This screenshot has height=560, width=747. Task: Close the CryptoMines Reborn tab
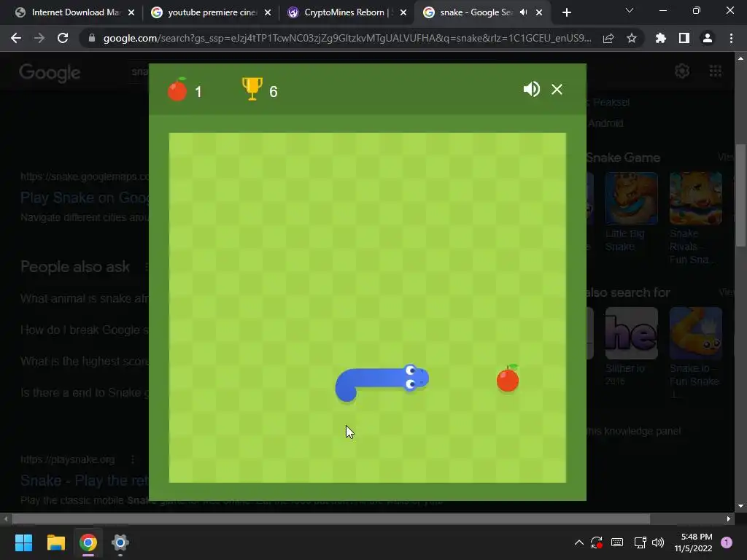[x=403, y=12]
